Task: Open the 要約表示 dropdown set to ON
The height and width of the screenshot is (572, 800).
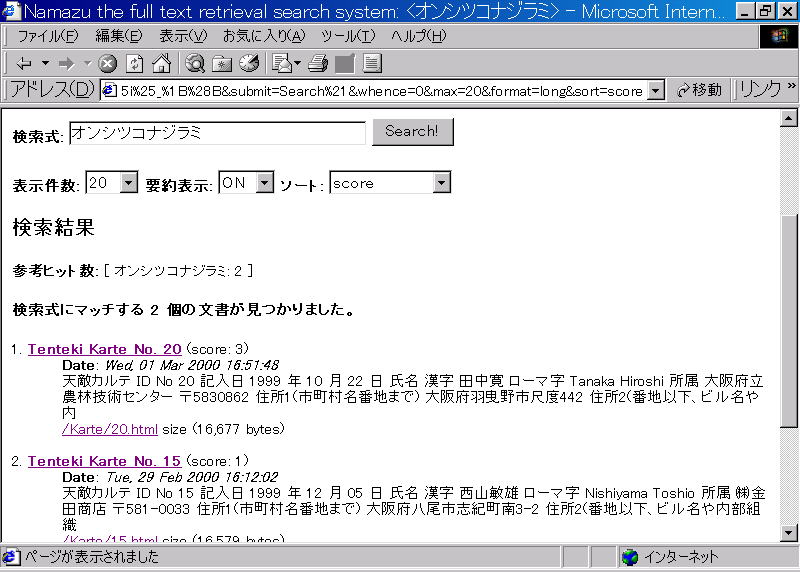Action: [264, 183]
